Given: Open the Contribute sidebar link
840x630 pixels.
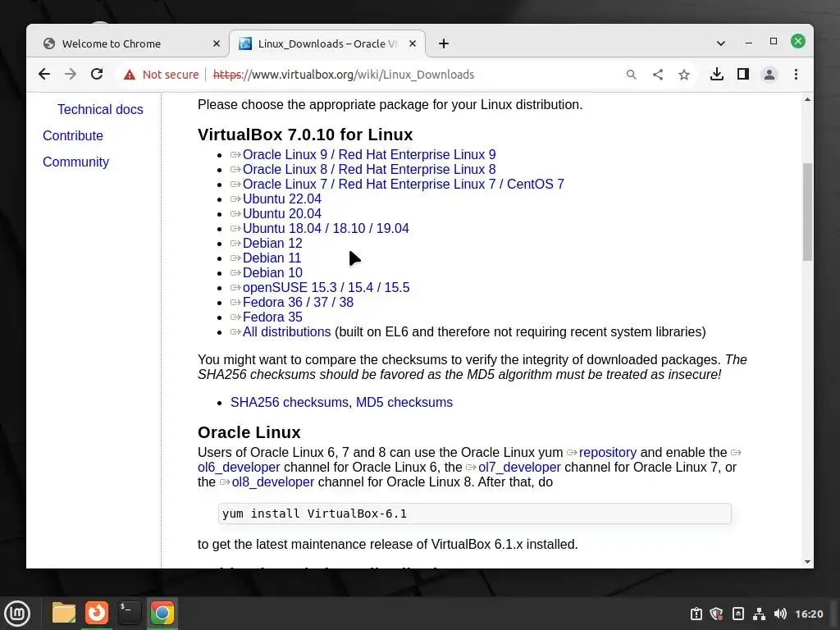Looking at the screenshot, I should tap(73, 135).
